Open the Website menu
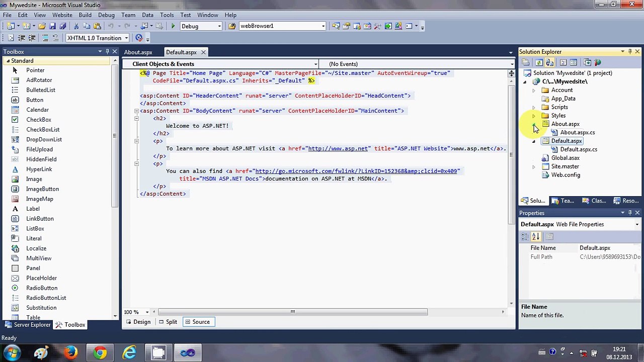The height and width of the screenshot is (362, 644). click(62, 15)
